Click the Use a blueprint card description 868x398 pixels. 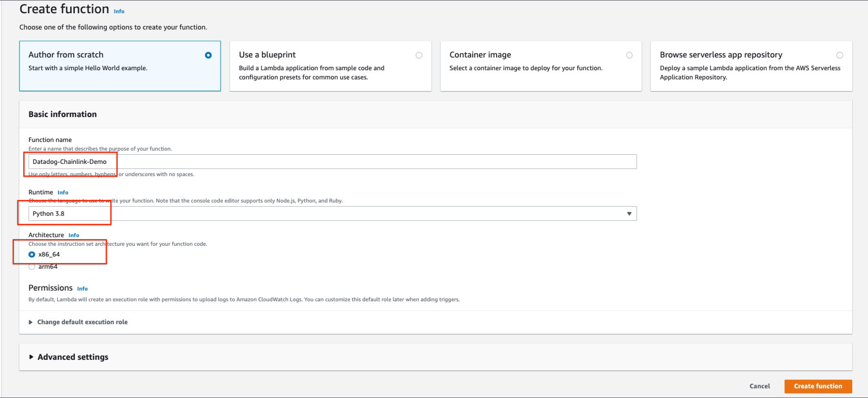(x=311, y=73)
